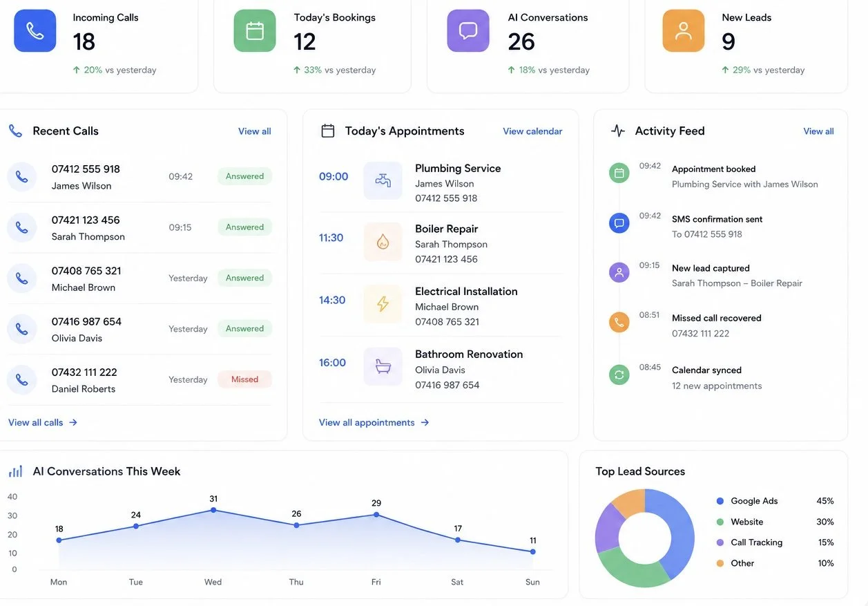Screen dimensions: 868x606
Task: Click the Monday data point labeled 18
Action: click(59, 540)
